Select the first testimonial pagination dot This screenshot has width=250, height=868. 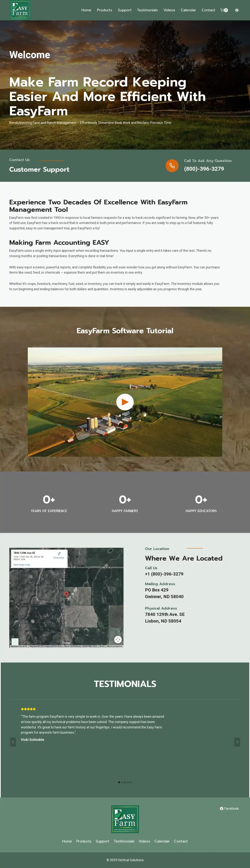coord(119,782)
